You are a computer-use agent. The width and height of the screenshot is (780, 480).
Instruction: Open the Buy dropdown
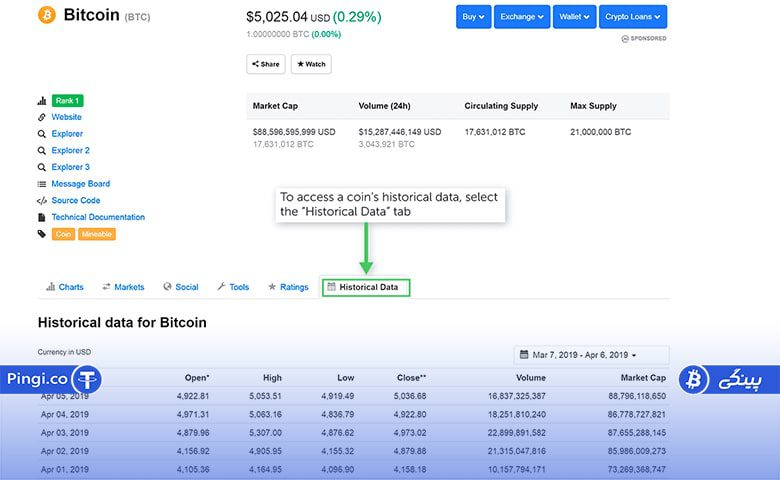[474, 17]
